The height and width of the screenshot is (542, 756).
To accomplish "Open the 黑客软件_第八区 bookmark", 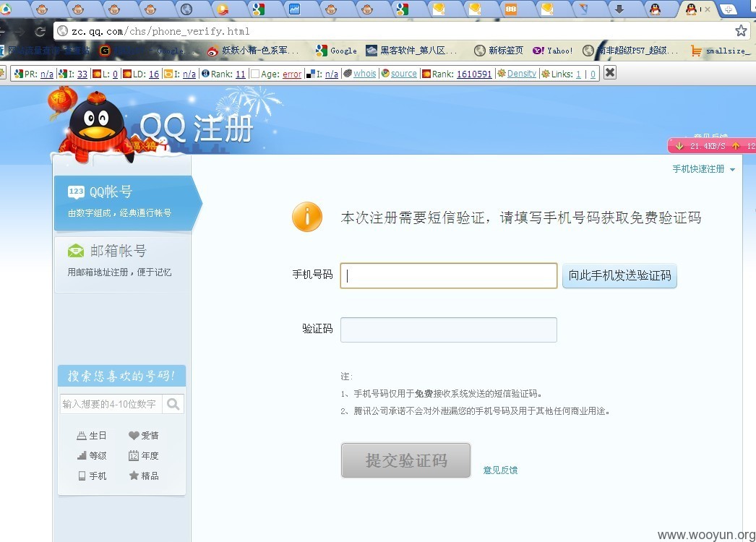I will pyautogui.click(x=411, y=51).
